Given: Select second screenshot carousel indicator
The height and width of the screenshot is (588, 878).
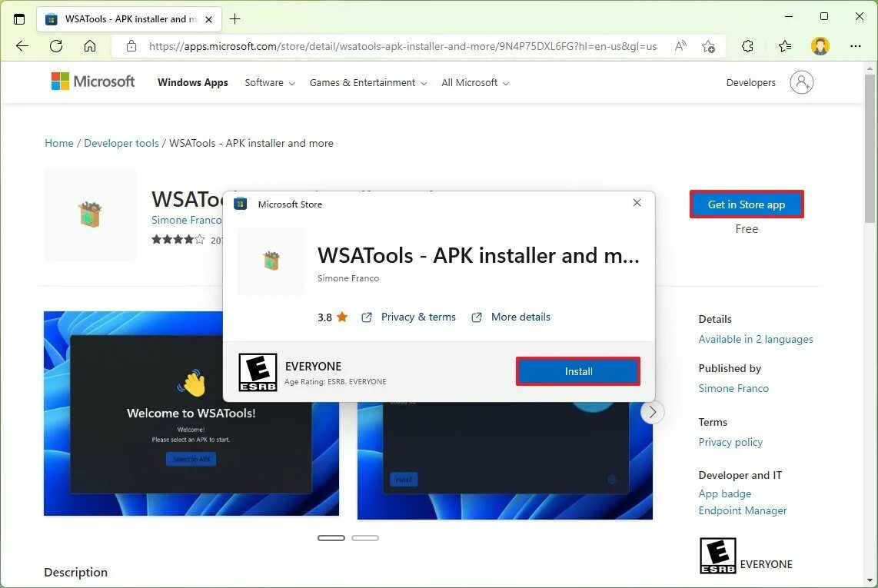Looking at the screenshot, I should click(365, 538).
